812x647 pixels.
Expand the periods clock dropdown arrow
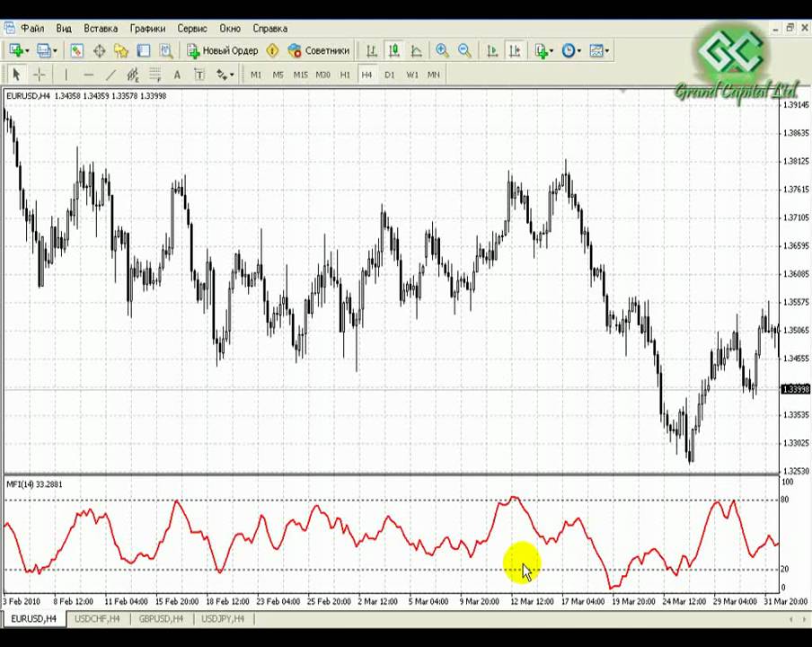579,50
